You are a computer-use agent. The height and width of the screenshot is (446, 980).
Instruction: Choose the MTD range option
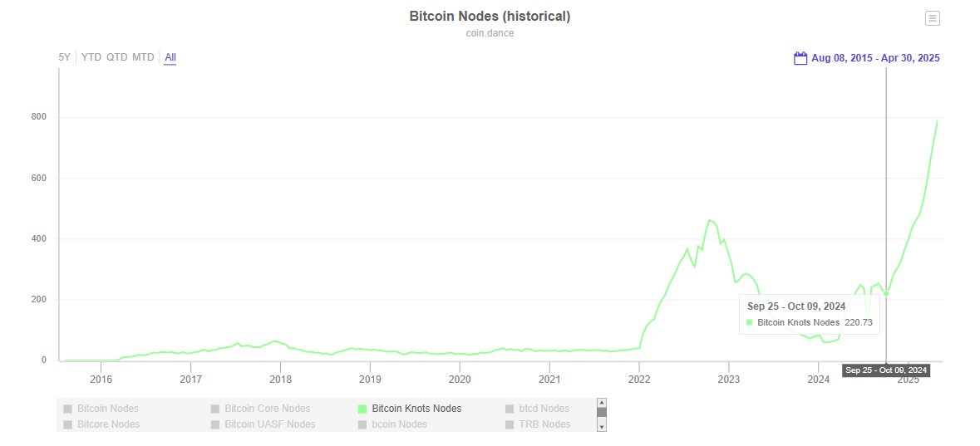click(143, 57)
